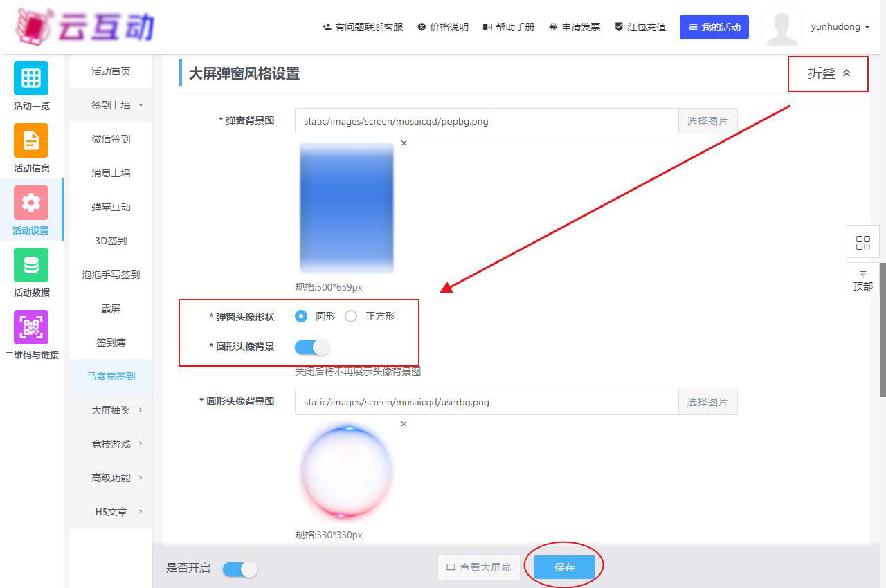The width and height of the screenshot is (886, 588).
Task: Select the 圆形 avatar shape radio
Action: [x=301, y=316]
